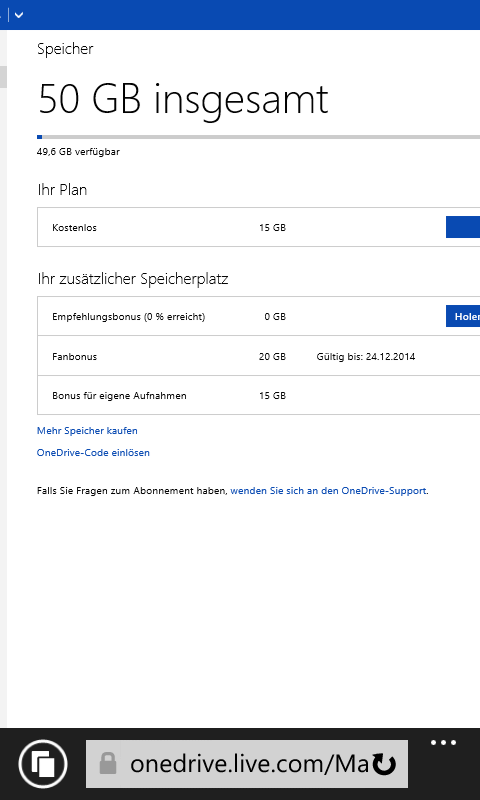
Task: Click the refresh page icon
Action: pos(384,764)
